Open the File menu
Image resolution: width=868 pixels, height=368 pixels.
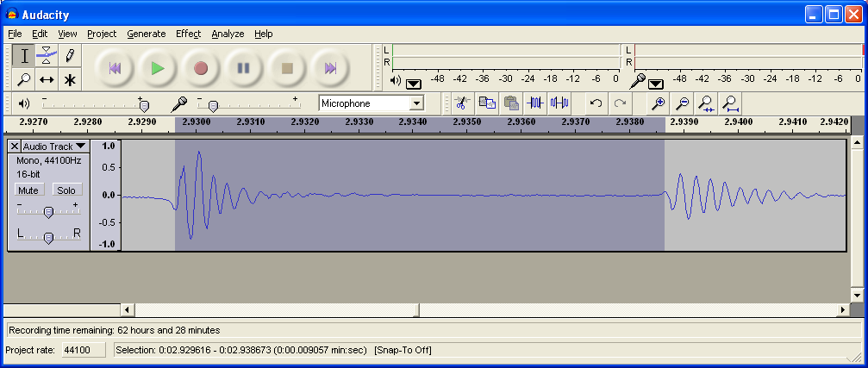point(15,34)
